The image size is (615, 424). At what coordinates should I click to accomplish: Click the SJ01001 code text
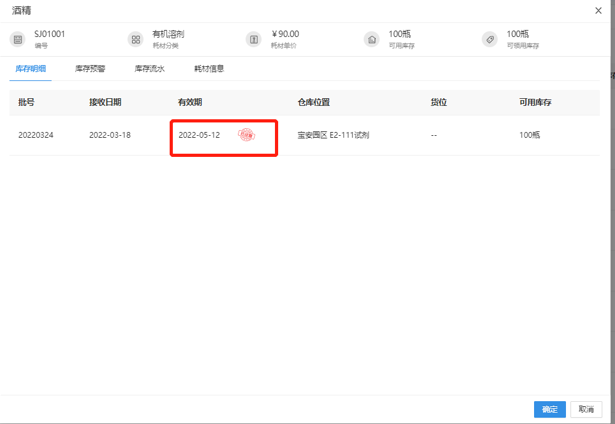[50, 34]
